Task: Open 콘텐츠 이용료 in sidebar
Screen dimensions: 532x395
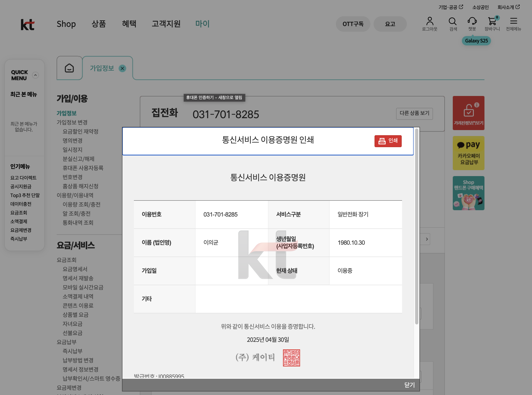Action: [78, 306]
